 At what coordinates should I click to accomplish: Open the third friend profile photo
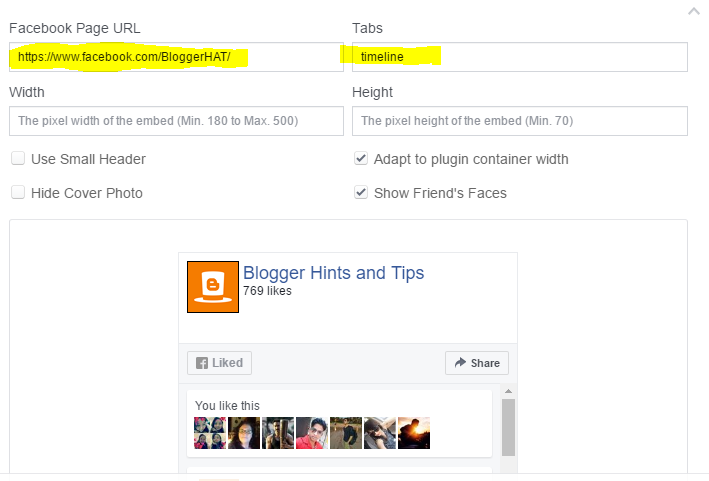coord(278,433)
